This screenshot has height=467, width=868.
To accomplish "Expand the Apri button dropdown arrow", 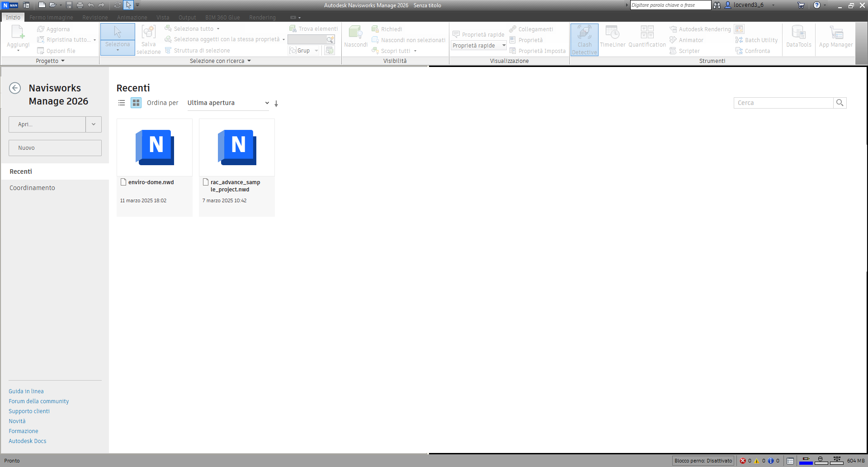I will pos(94,124).
